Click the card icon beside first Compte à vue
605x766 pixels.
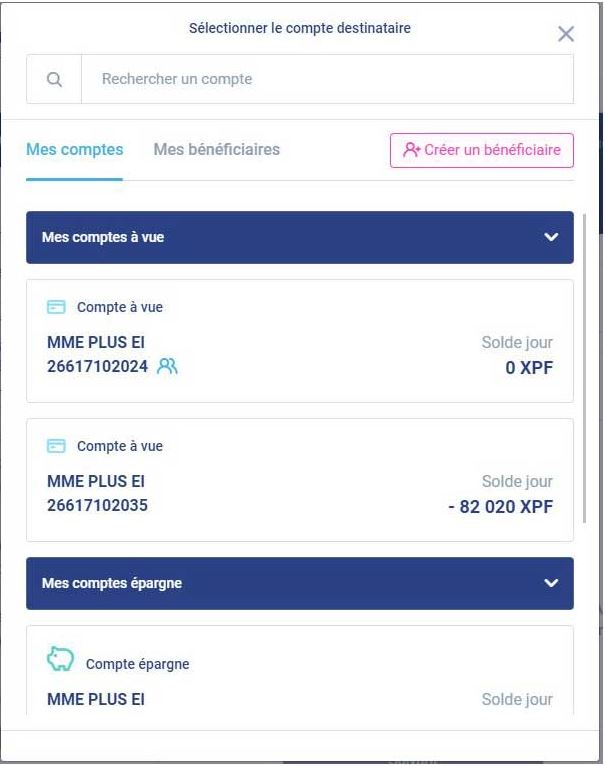click(56, 307)
